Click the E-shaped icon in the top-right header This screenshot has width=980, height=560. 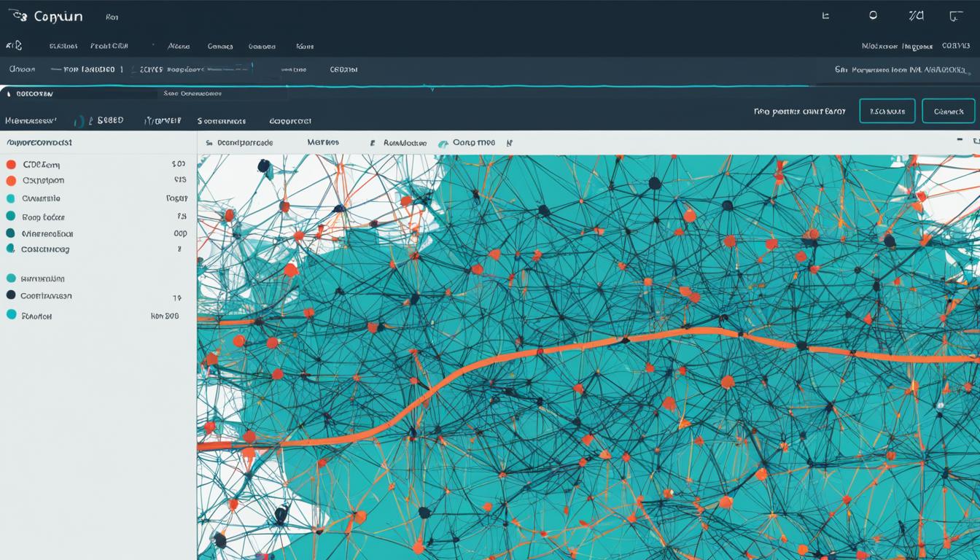coord(825,15)
